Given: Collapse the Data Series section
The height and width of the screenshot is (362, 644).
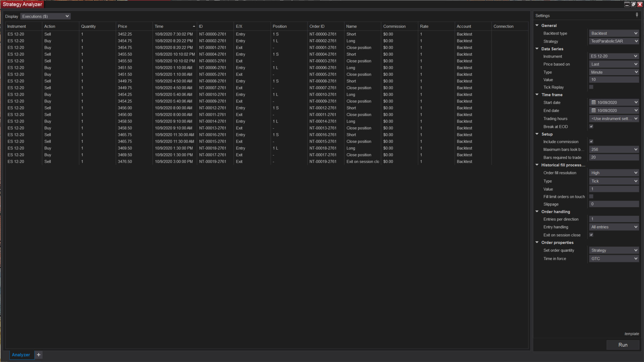Looking at the screenshot, I should pyautogui.click(x=537, y=49).
